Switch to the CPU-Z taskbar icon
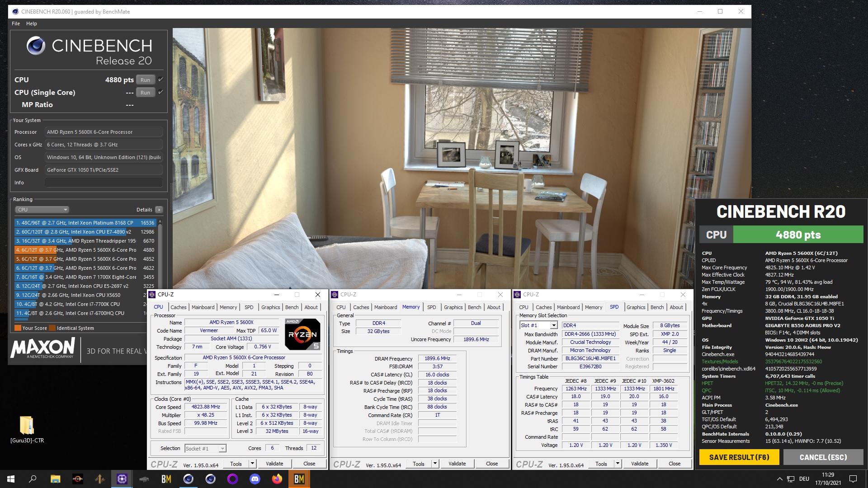The height and width of the screenshot is (488, 868). coord(122,479)
